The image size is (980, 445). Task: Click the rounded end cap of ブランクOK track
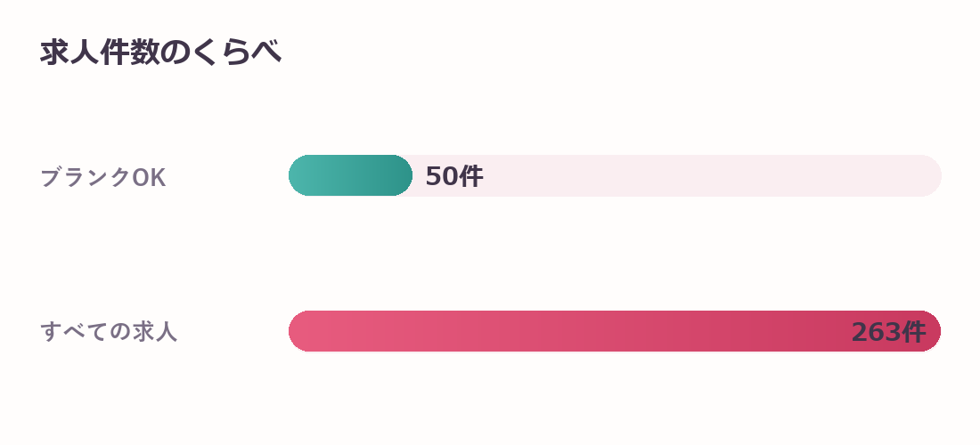931,175
